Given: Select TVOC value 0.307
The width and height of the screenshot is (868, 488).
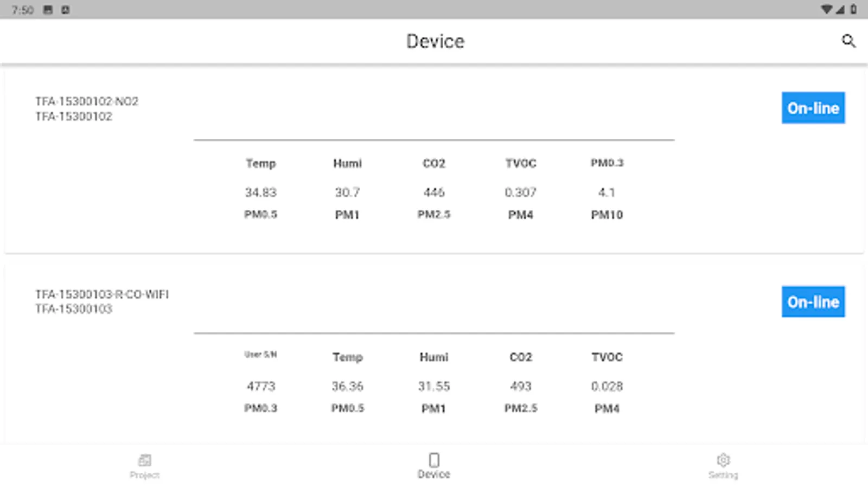Looking at the screenshot, I should (x=520, y=192).
